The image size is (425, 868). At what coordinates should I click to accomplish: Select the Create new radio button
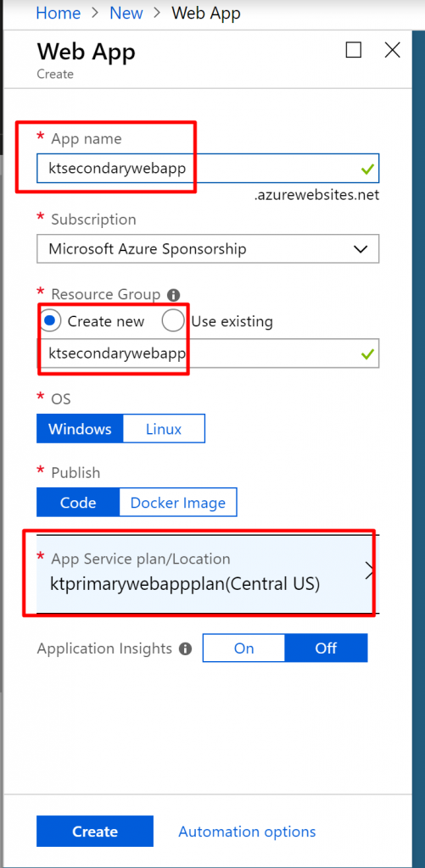(x=50, y=321)
